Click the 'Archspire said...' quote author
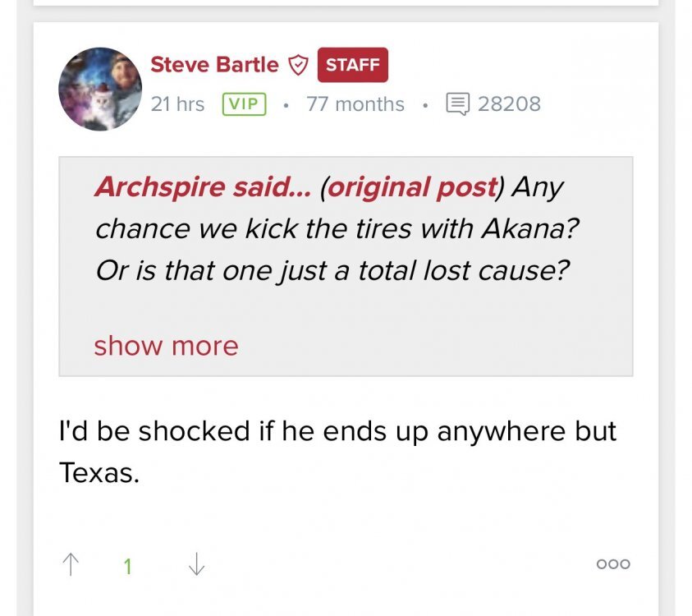The width and height of the screenshot is (692, 616). point(205,186)
